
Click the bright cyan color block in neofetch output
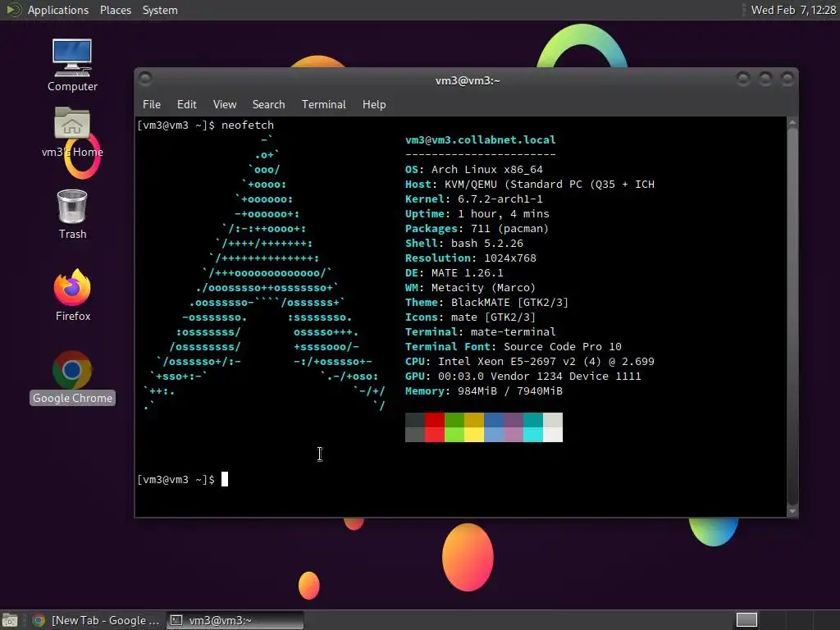(533, 435)
